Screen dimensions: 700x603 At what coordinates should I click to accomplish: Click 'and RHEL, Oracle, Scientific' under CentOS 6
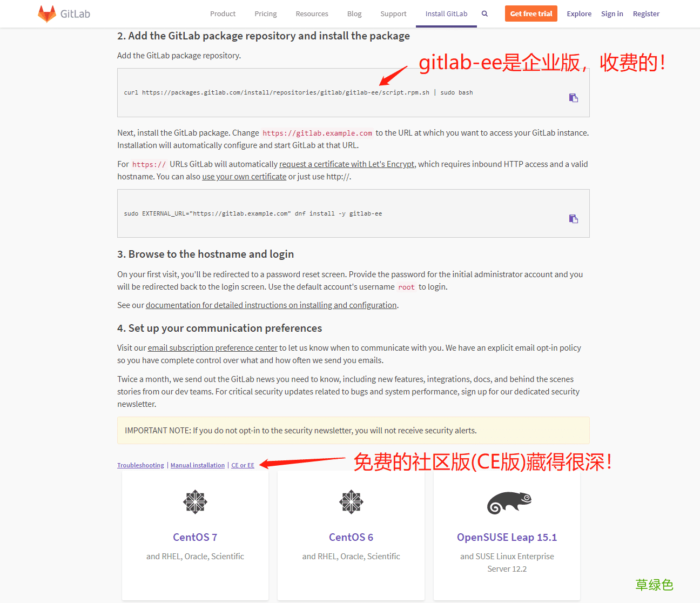point(351,556)
